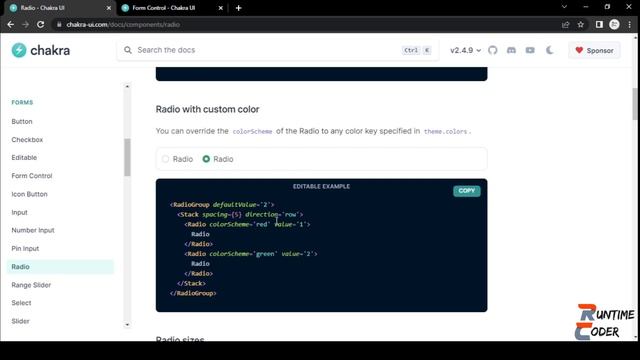This screenshot has height=360, width=640.
Task: Open Select docs in sidebar
Action: pyautogui.click(x=21, y=303)
